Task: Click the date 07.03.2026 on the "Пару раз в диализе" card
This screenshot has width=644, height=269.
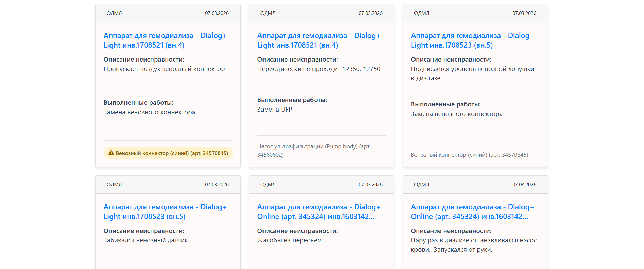Action: (524, 185)
